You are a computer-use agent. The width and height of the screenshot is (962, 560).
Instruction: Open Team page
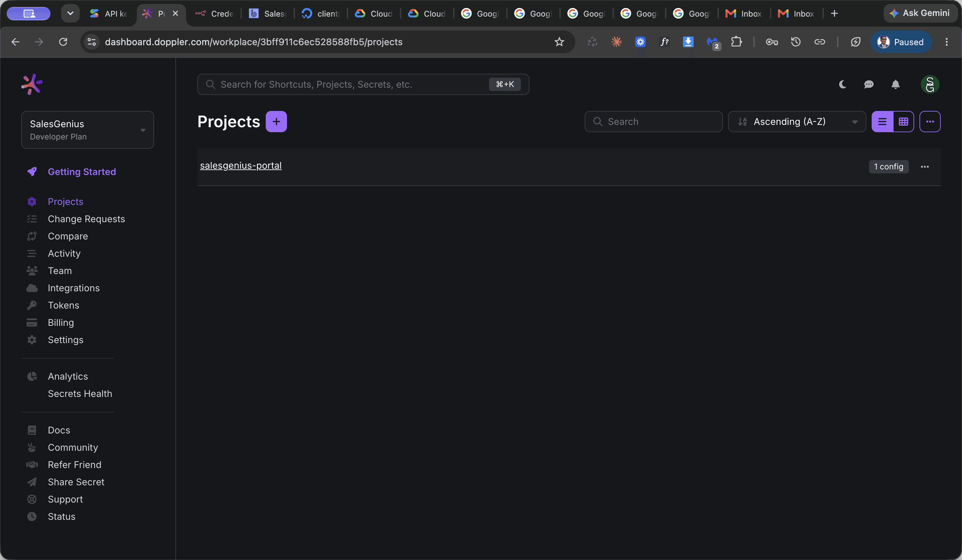(x=59, y=271)
